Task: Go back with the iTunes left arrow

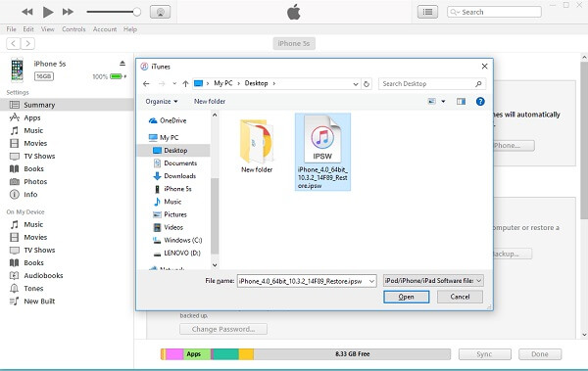Action: pos(14,43)
